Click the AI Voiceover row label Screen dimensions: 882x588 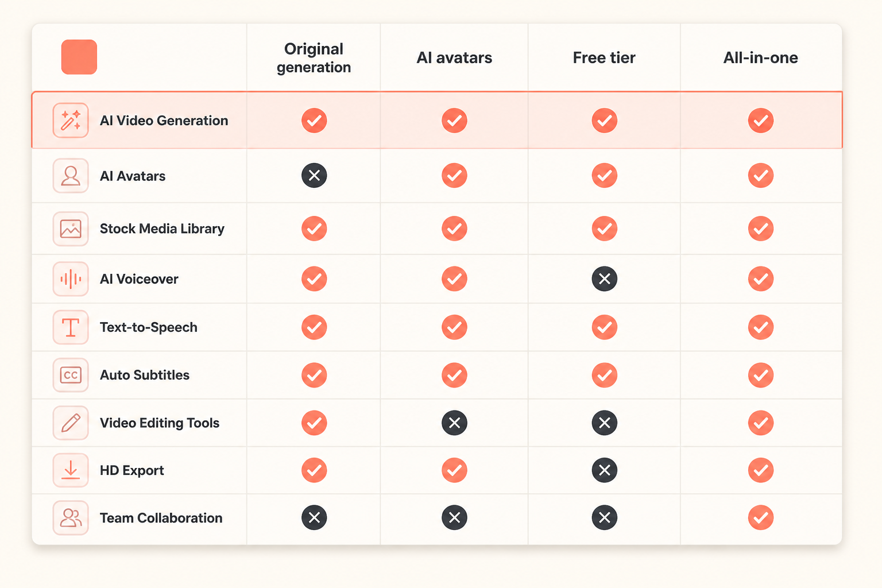(x=139, y=279)
